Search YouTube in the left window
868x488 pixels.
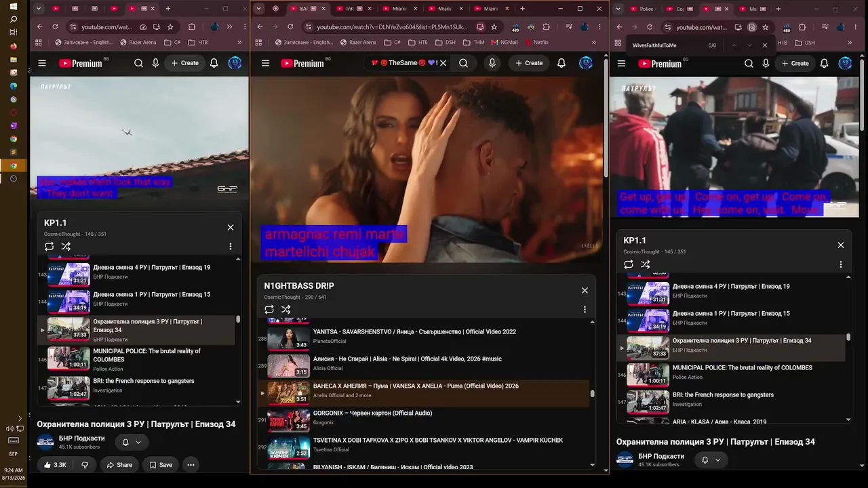click(x=138, y=63)
